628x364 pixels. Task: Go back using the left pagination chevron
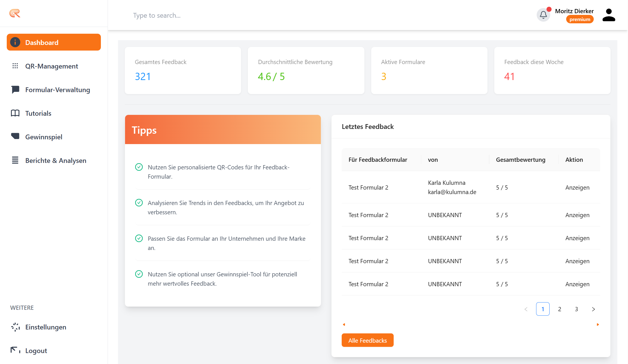click(526, 309)
